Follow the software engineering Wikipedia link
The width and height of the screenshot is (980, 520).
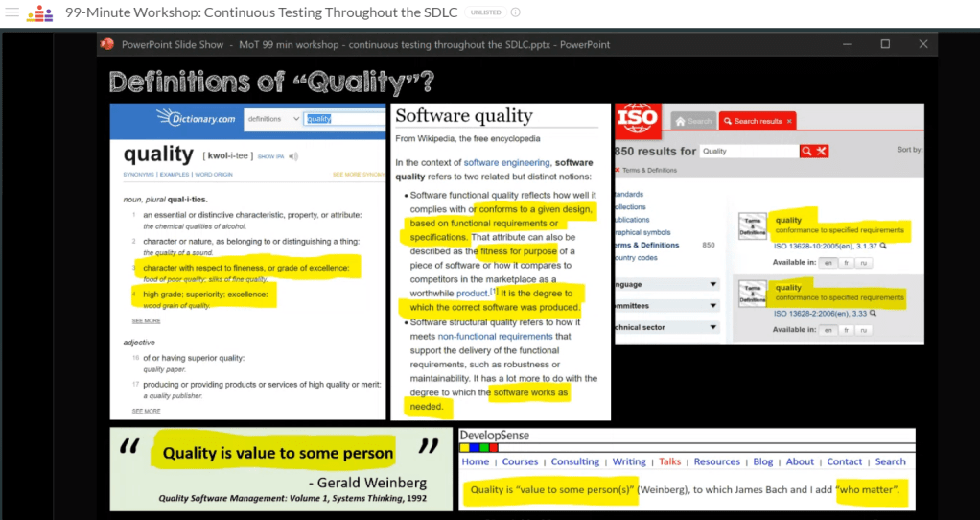click(506, 162)
